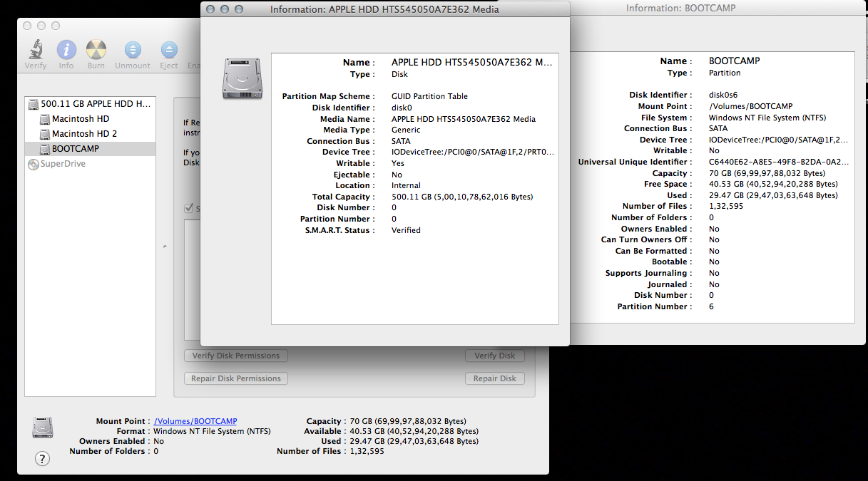The height and width of the screenshot is (481, 868).
Task: Click Media Name 'APPLE HDD HTS545050A7E362 Media' value
Action: tap(464, 119)
